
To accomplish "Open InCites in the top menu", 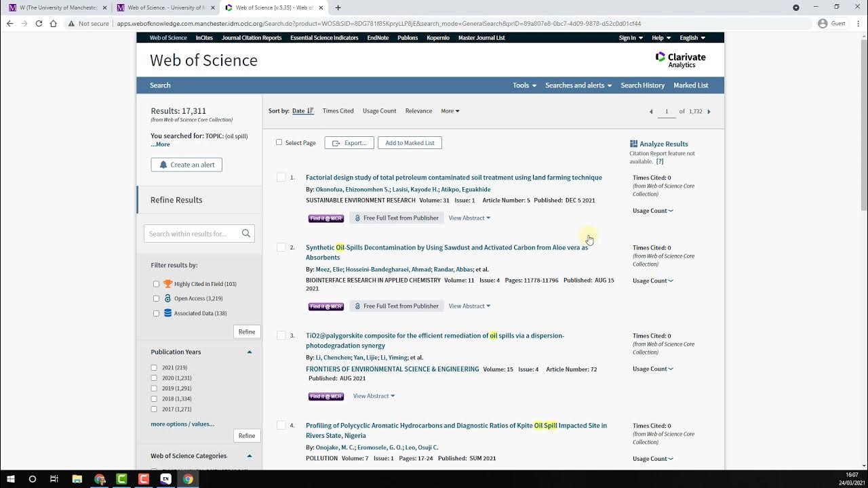I will point(204,38).
